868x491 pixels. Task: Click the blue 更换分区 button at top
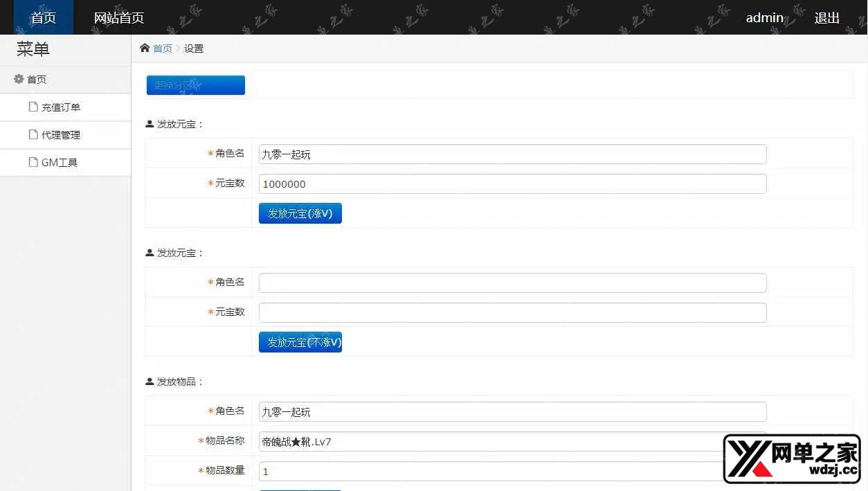click(195, 85)
